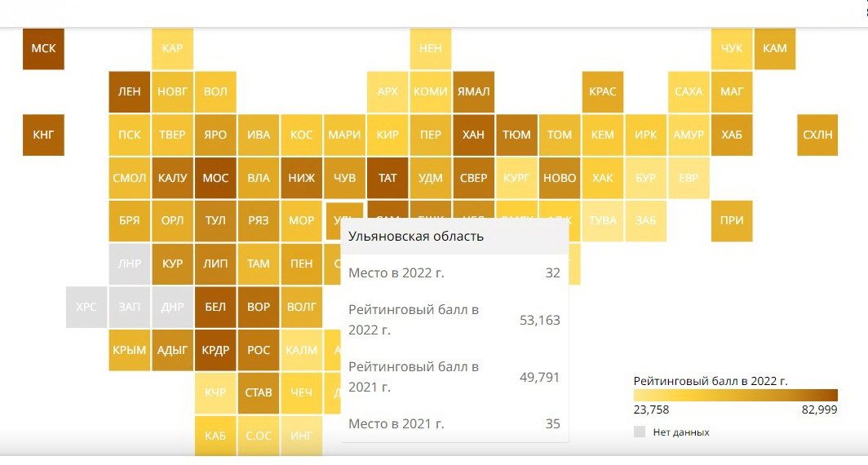Click the rating score gradient legend bar
The height and width of the screenshot is (465, 868).
(x=735, y=396)
